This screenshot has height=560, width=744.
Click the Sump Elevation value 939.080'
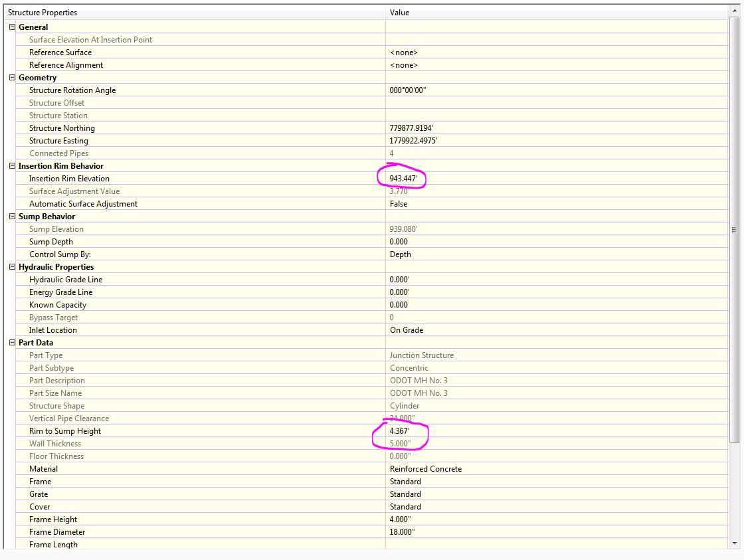(403, 229)
